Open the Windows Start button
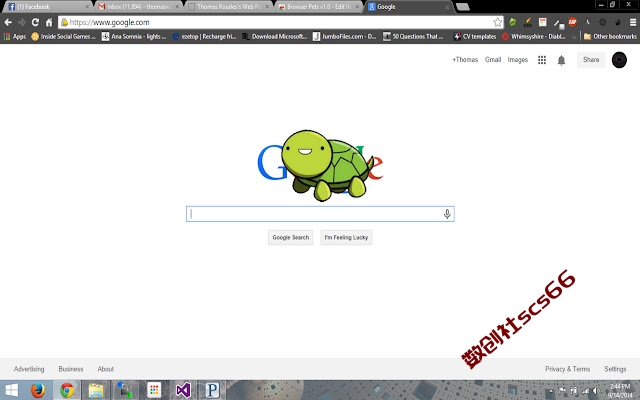The height and width of the screenshot is (400, 640). tap(11, 390)
